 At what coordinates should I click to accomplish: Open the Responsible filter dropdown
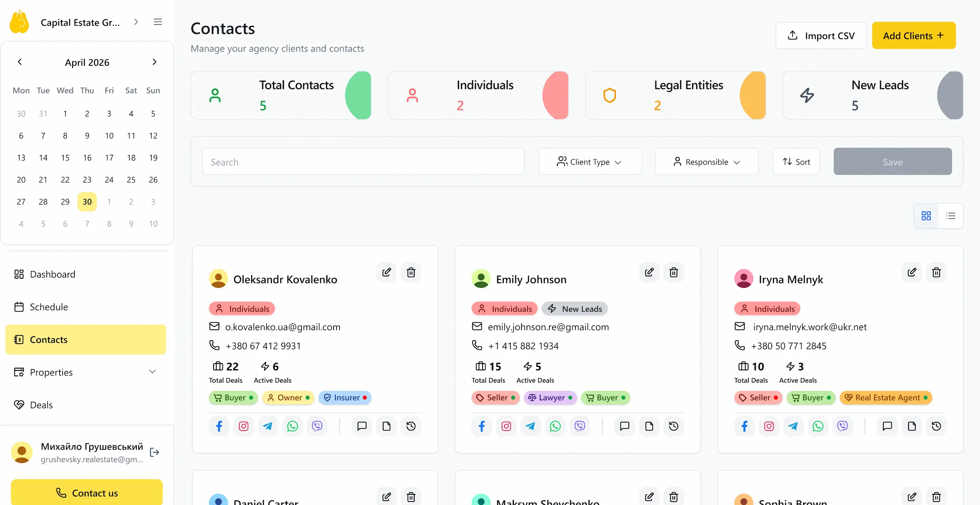[x=707, y=162]
